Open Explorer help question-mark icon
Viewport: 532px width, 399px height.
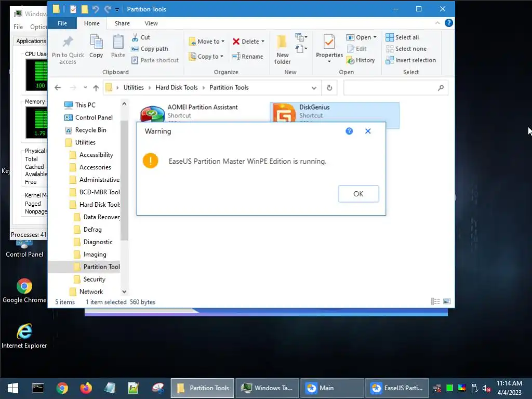(x=449, y=23)
